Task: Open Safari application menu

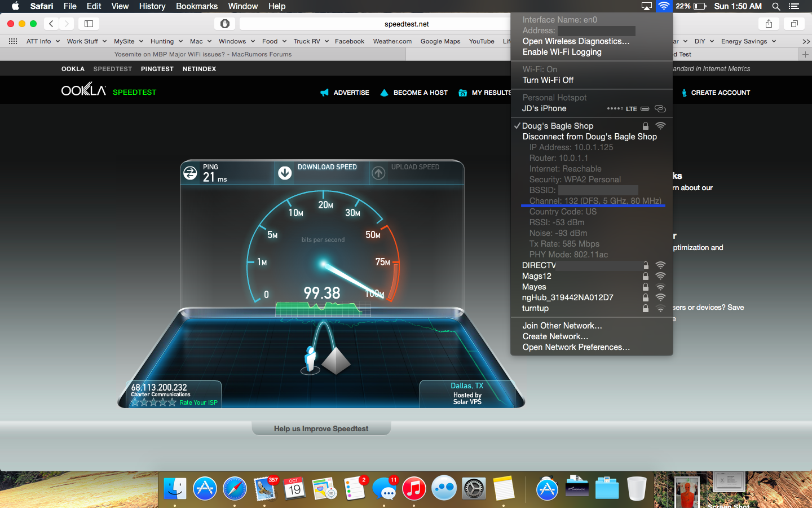Action: pyautogui.click(x=42, y=6)
